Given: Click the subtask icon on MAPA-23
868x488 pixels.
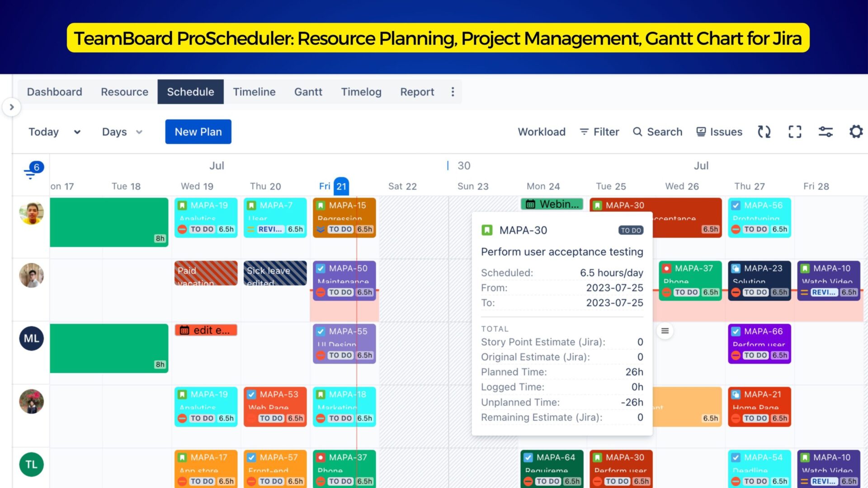Looking at the screenshot, I should (736, 268).
